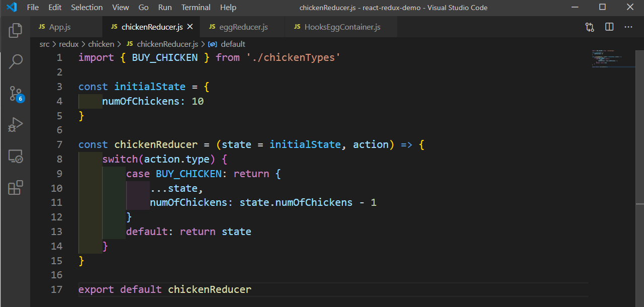Screen dimensions: 644x307
Task: Open the More Actions ellipsis menu
Action: coord(628,27)
